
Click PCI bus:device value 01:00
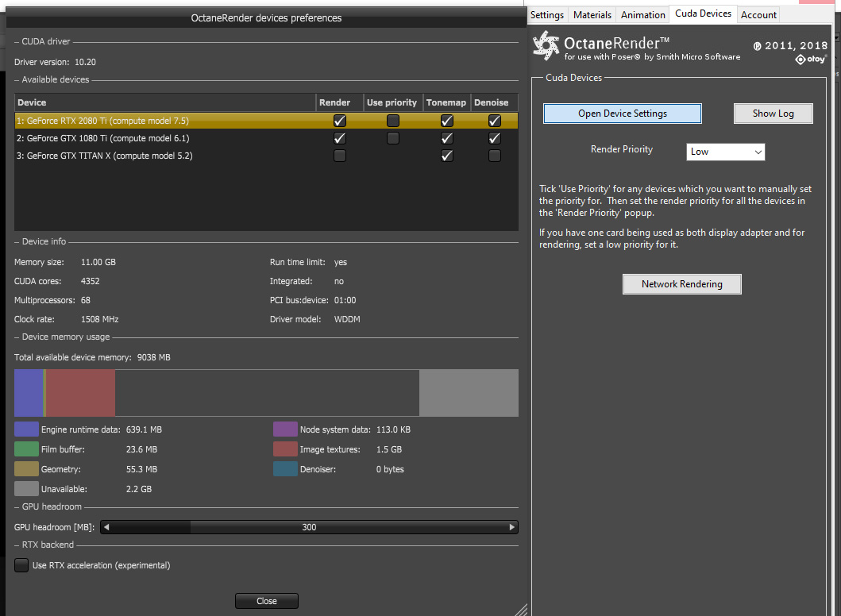click(345, 300)
